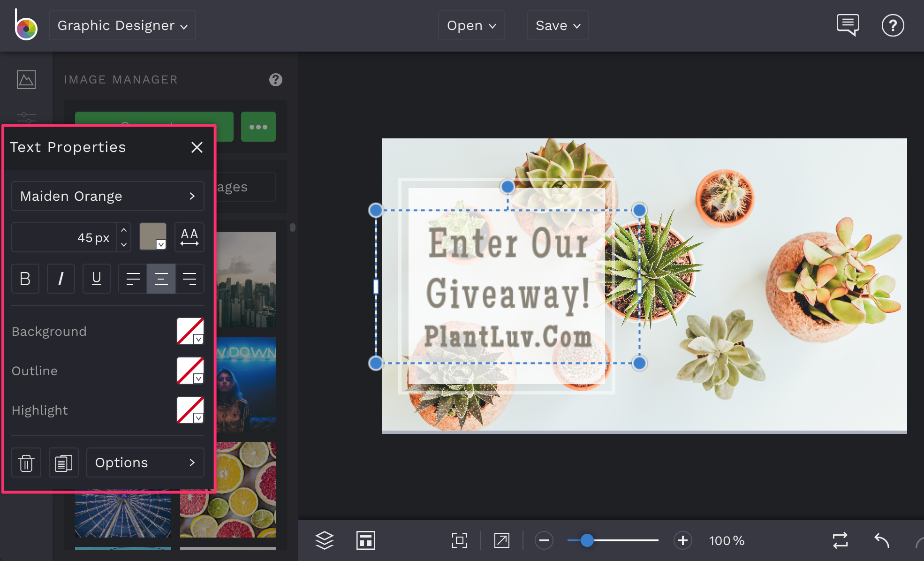Toggle bold text formatting
Viewport: 924px width, 561px height.
coord(25,279)
